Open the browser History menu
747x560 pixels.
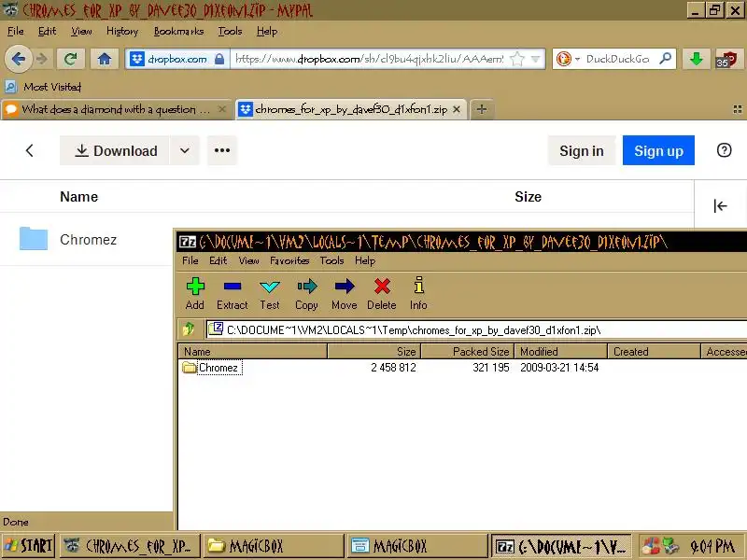click(122, 32)
